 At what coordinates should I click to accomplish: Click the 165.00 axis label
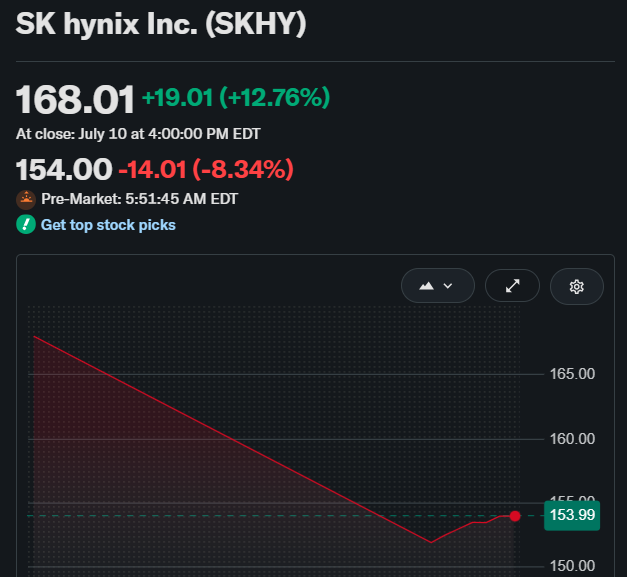(572, 374)
